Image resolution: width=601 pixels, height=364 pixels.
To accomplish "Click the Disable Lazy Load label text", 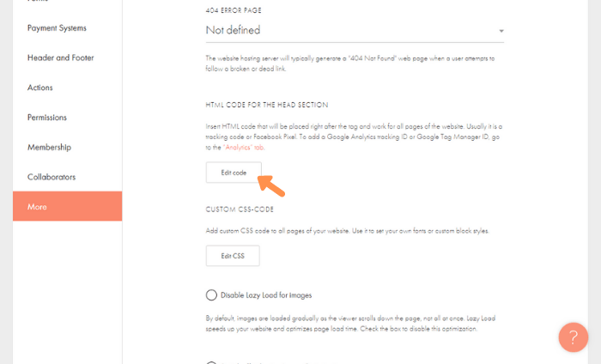I will point(266,295).
